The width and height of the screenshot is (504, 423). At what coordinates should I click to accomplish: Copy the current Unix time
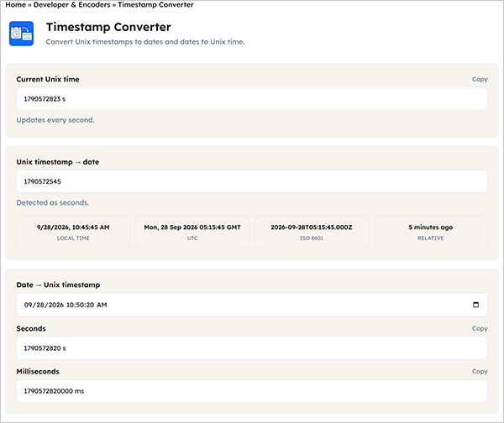[480, 80]
